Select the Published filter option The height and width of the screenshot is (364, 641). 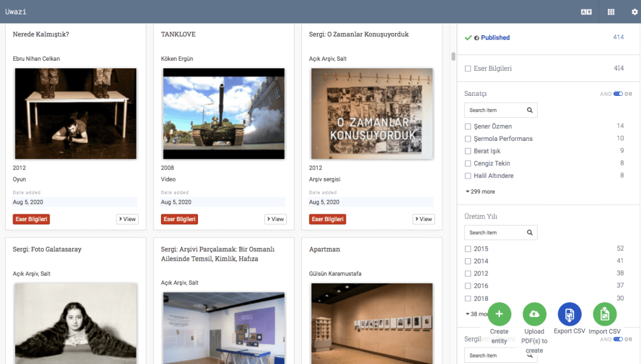495,38
